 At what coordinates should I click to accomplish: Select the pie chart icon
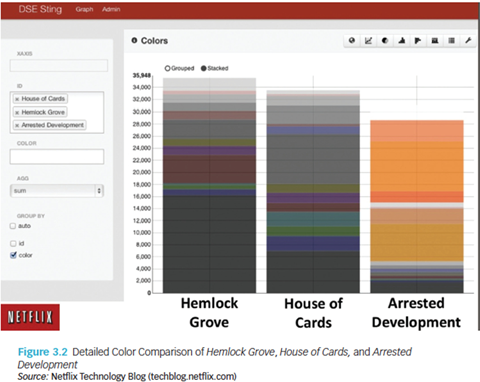385,41
